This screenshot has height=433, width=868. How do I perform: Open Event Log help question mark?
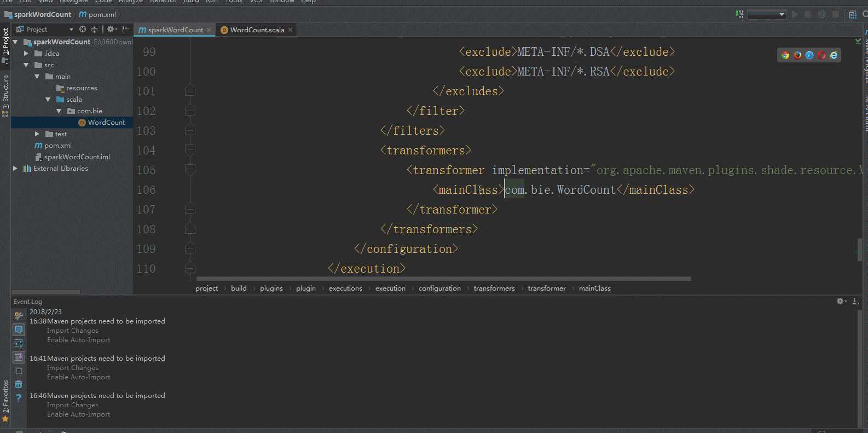tap(19, 398)
